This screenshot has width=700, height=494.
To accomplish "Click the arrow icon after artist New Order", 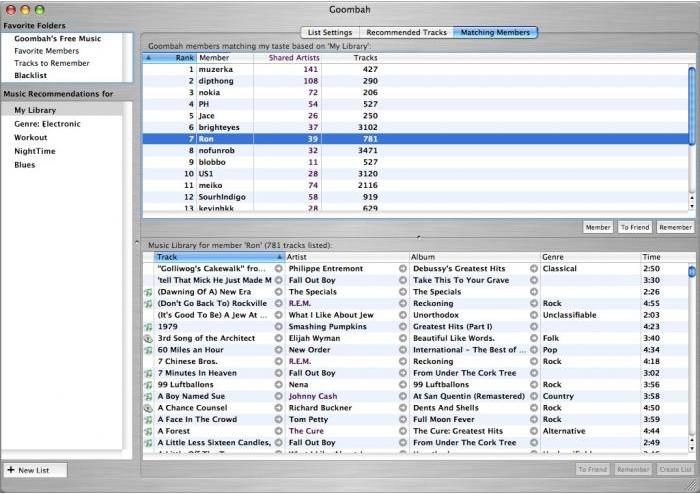I will click(x=403, y=350).
